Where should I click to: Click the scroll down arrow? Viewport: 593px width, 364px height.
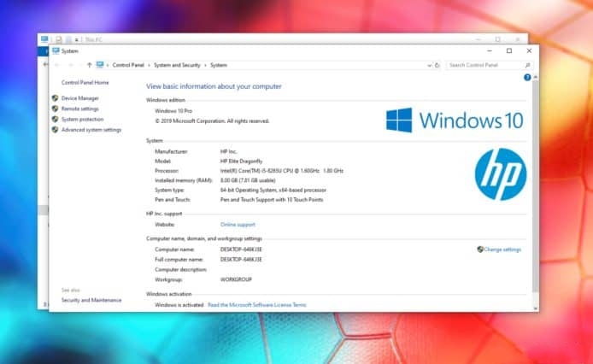coord(535,308)
